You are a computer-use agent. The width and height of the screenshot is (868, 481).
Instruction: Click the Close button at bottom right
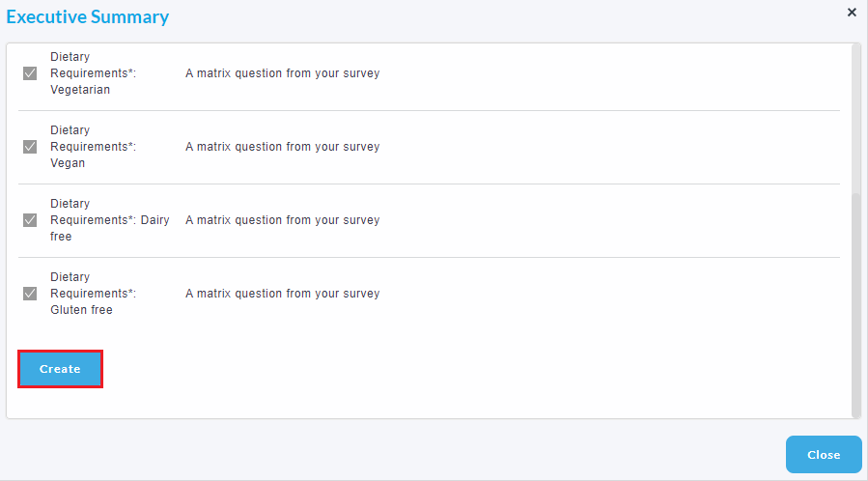click(824, 454)
